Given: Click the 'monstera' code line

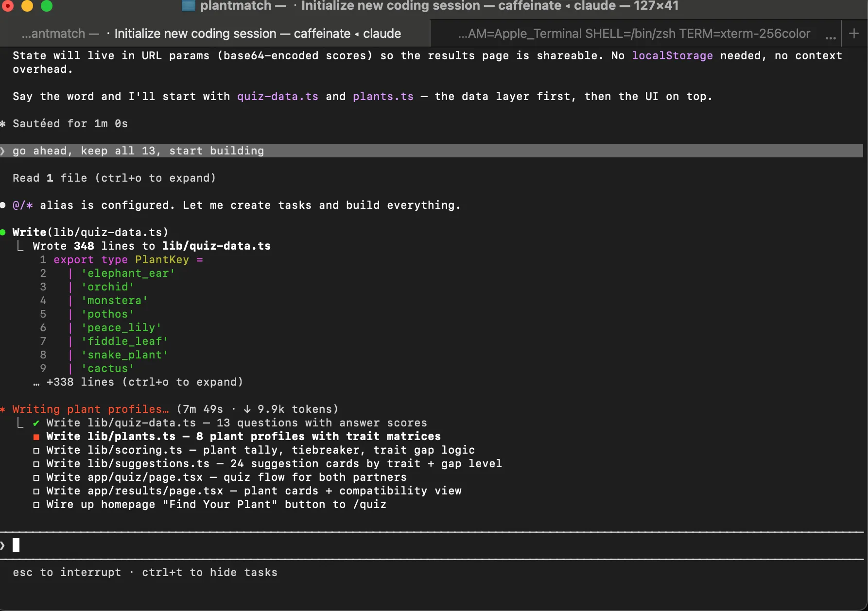Looking at the screenshot, I should (x=114, y=301).
